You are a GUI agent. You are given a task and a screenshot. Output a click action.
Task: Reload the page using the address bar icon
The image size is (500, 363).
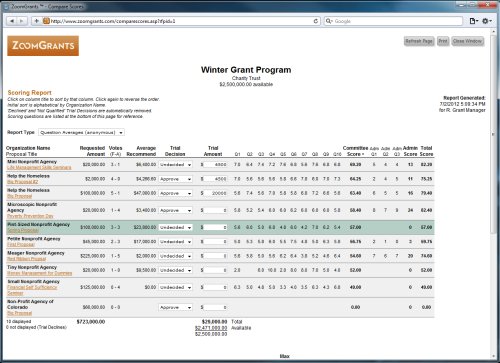pyautogui.click(x=315, y=21)
